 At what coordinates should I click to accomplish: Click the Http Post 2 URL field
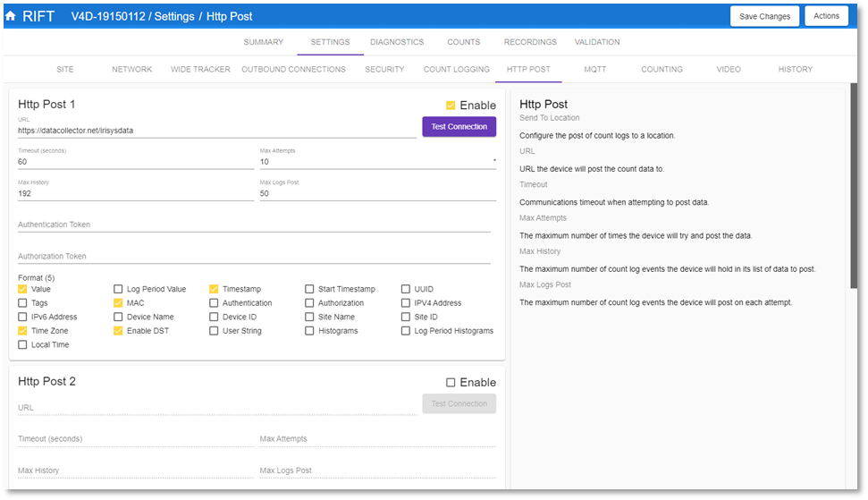(217, 408)
